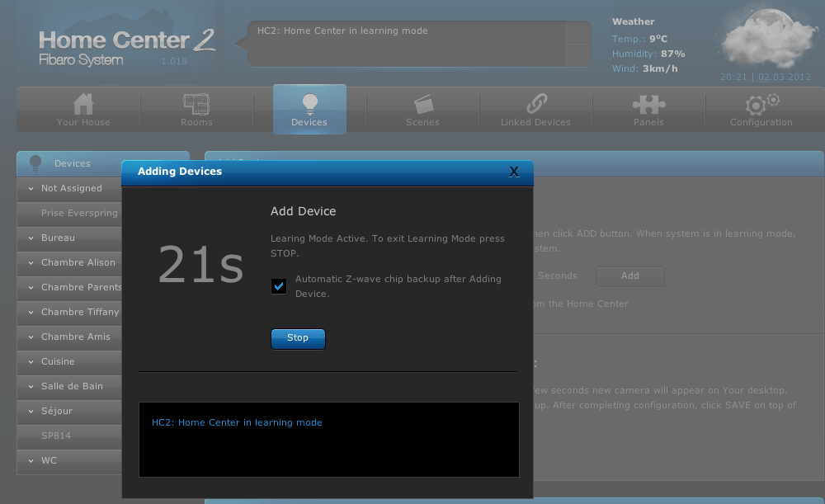Expand the Cuisine room chevron

[x=31, y=361]
